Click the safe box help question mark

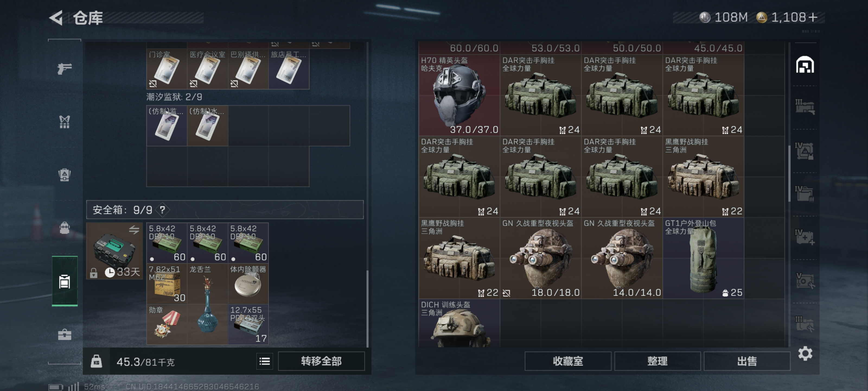[x=162, y=210]
